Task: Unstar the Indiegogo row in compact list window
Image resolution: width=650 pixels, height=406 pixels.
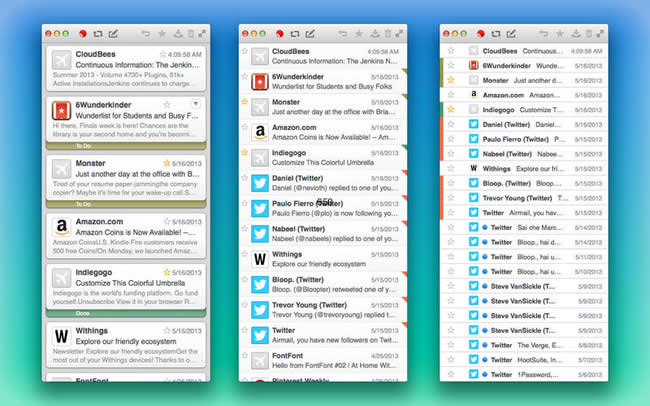Action: [x=451, y=109]
